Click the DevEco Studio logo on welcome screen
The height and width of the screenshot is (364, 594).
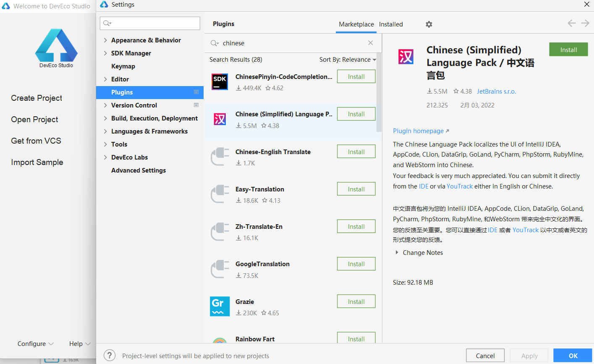pyautogui.click(x=56, y=45)
